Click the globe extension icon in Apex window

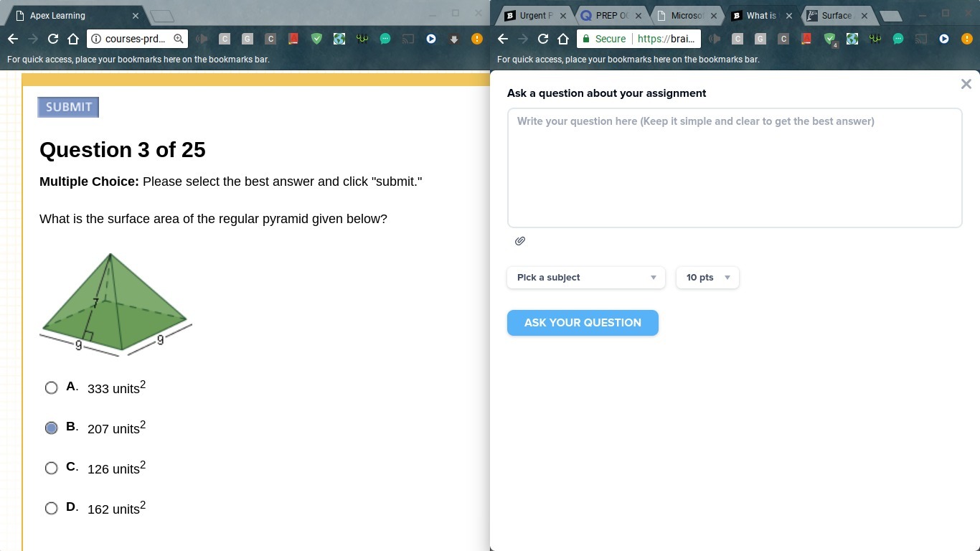[339, 39]
